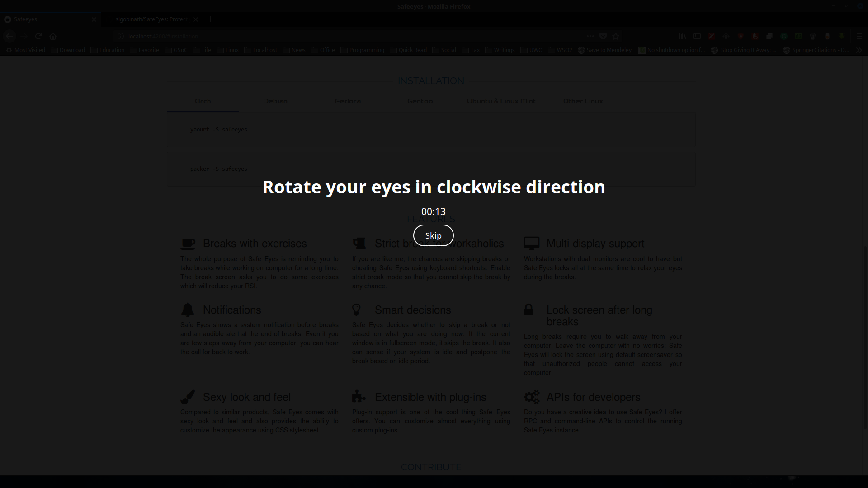Click the page info icon in address bar
868x488 pixels.
pyautogui.click(x=120, y=36)
